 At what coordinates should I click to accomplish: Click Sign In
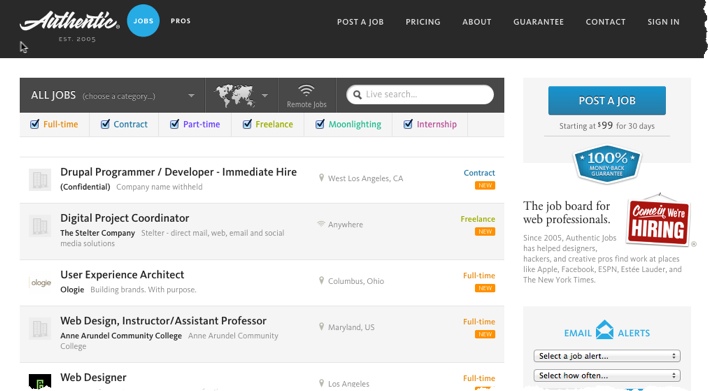tap(663, 22)
